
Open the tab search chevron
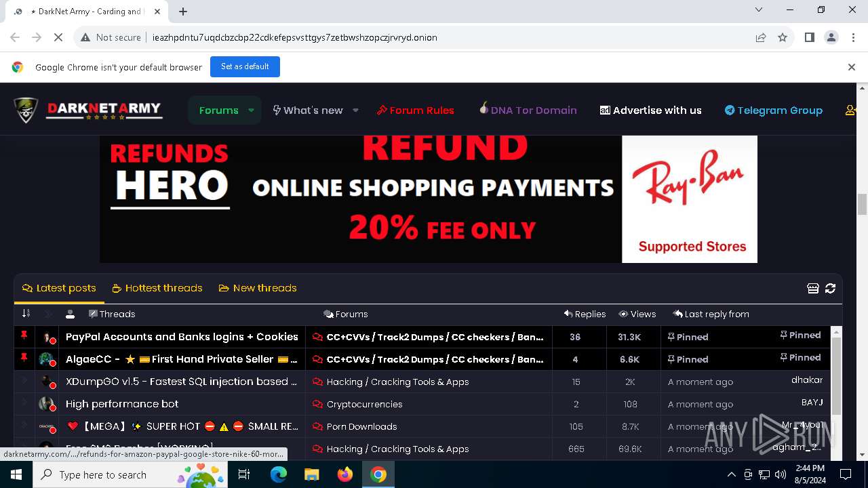(x=759, y=9)
